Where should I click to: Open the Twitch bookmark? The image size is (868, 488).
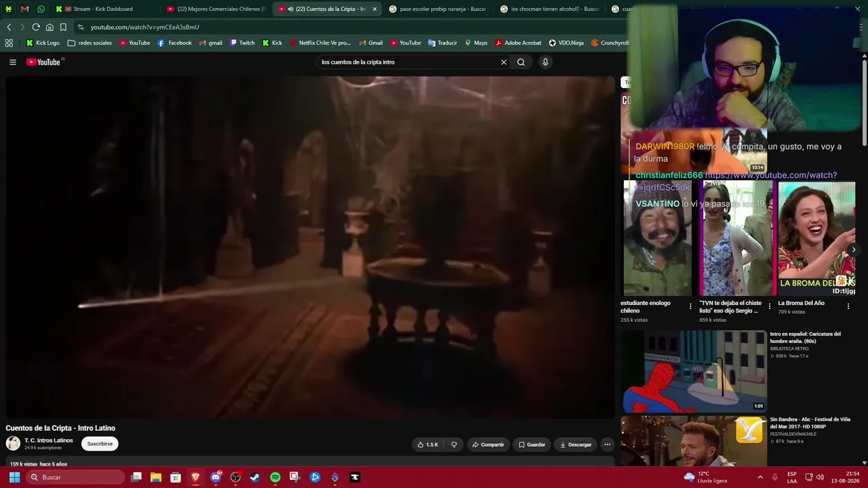(x=242, y=43)
